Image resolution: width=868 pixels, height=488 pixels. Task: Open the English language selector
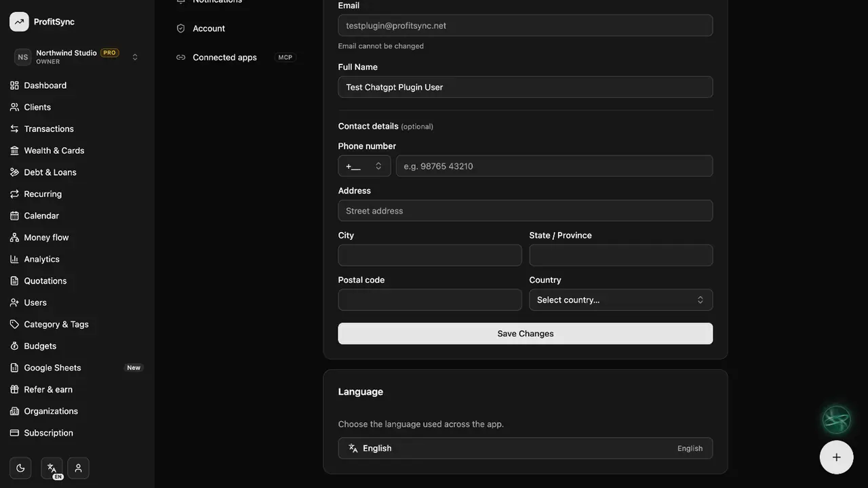pyautogui.click(x=526, y=448)
